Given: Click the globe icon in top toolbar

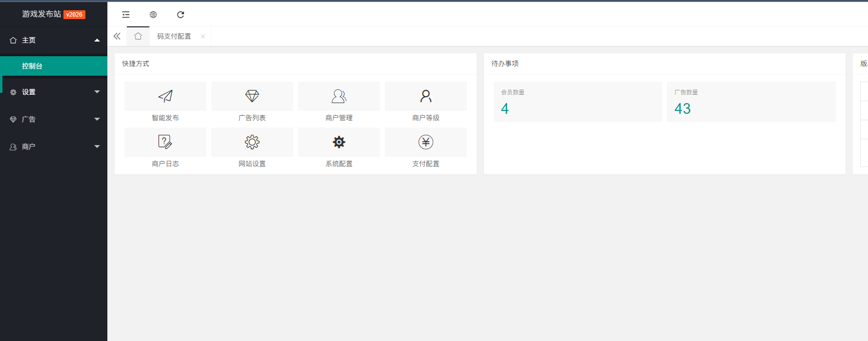Looking at the screenshot, I should 153,15.
